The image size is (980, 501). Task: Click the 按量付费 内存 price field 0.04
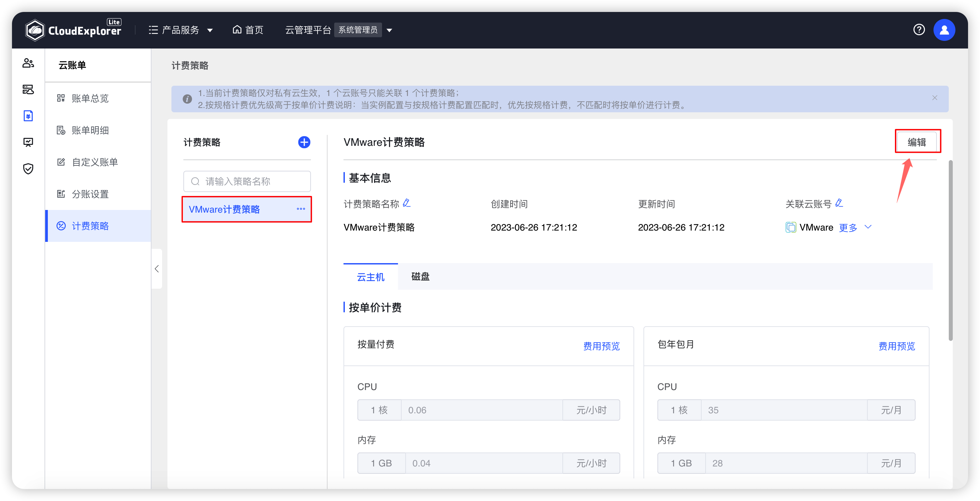(x=484, y=463)
